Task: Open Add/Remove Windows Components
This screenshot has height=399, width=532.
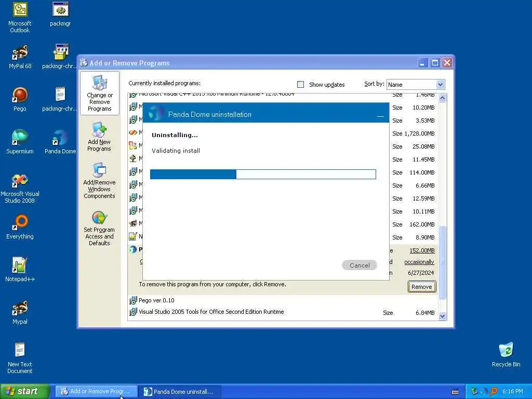Action: [x=99, y=180]
